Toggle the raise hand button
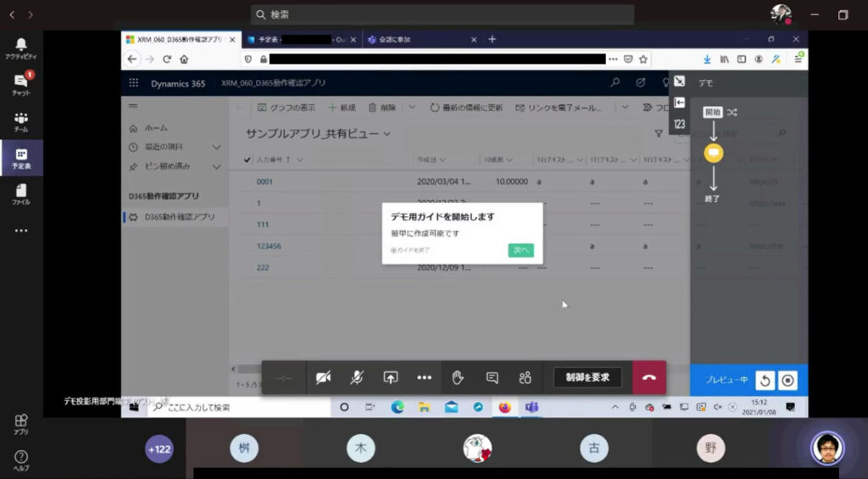Screen dimensions: 868x479 (x=458, y=377)
